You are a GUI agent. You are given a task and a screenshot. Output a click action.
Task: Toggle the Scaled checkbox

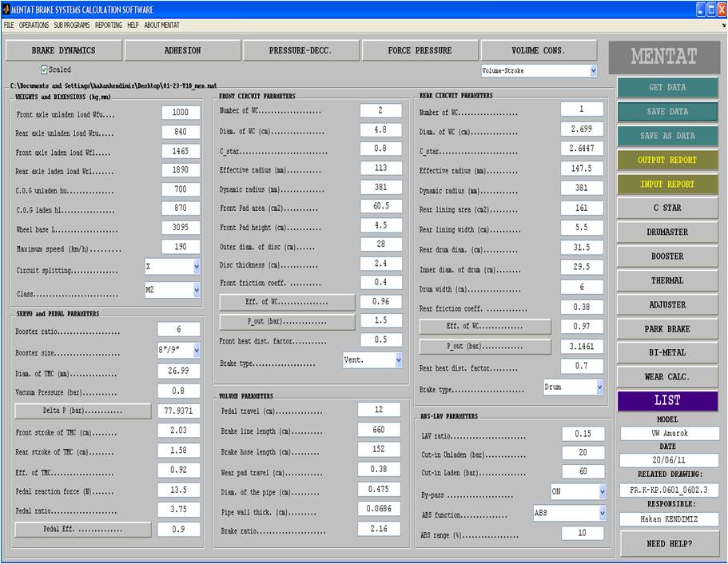pyautogui.click(x=45, y=70)
